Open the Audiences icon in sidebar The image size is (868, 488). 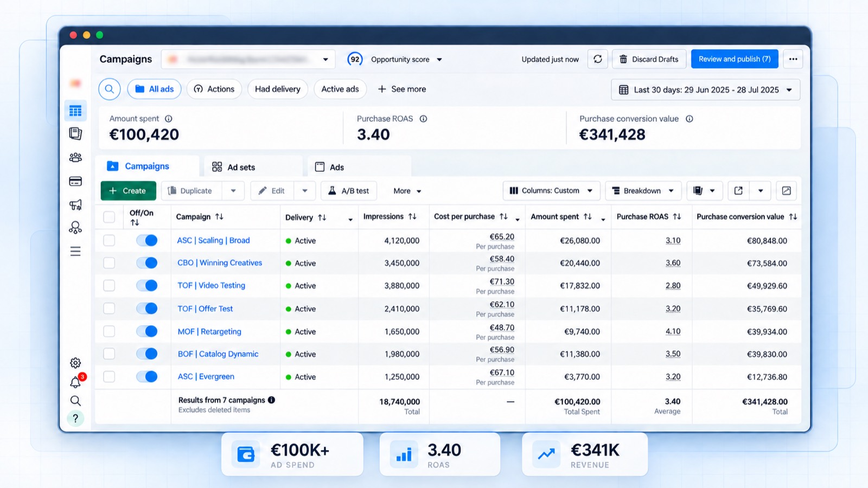(x=75, y=157)
